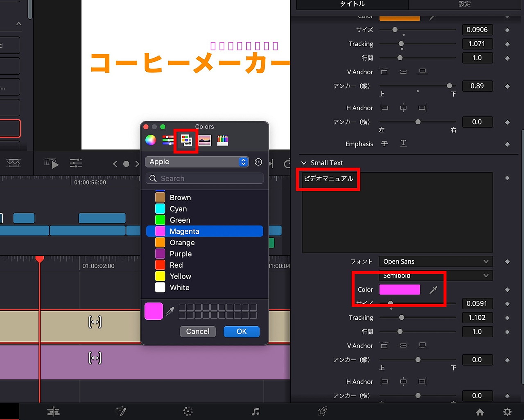Click inside the Colors dialog search field

coord(204,178)
